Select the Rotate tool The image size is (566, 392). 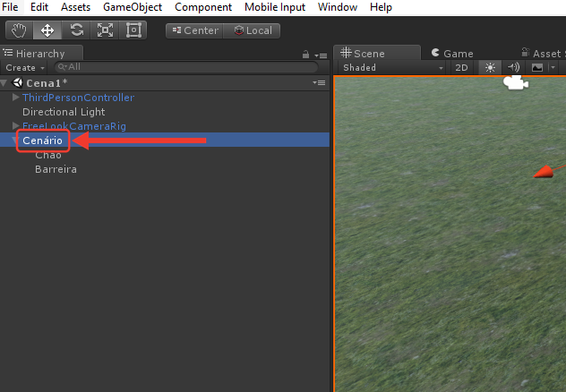pyautogui.click(x=76, y=30)
